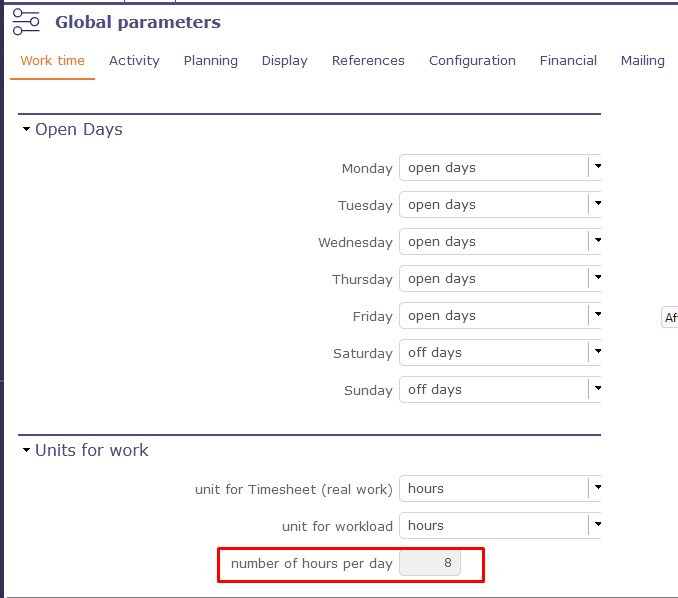Screen dimensions: 678x598
Task: Select the Work time tab
Action: [52, 61]
